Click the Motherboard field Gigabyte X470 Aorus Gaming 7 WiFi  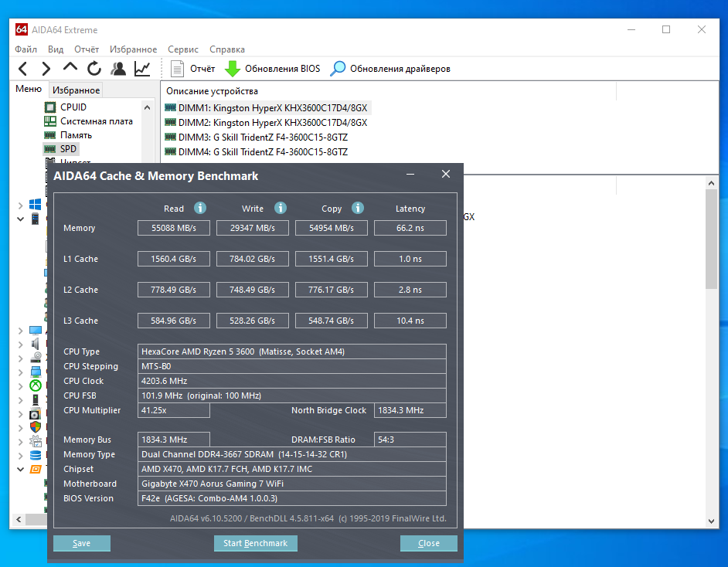click(x=292, y=484)
